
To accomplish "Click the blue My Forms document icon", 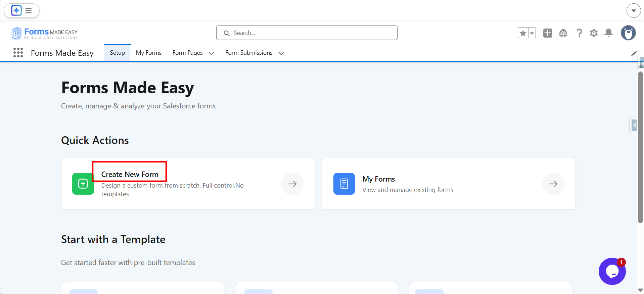I will click(344, 184).
